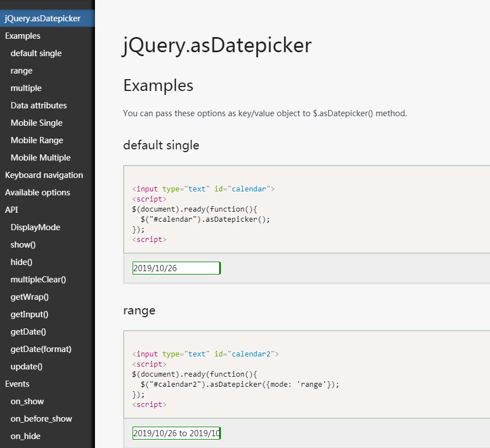
Task: Select 'default single' sidebar link
Action: point(36,53)
